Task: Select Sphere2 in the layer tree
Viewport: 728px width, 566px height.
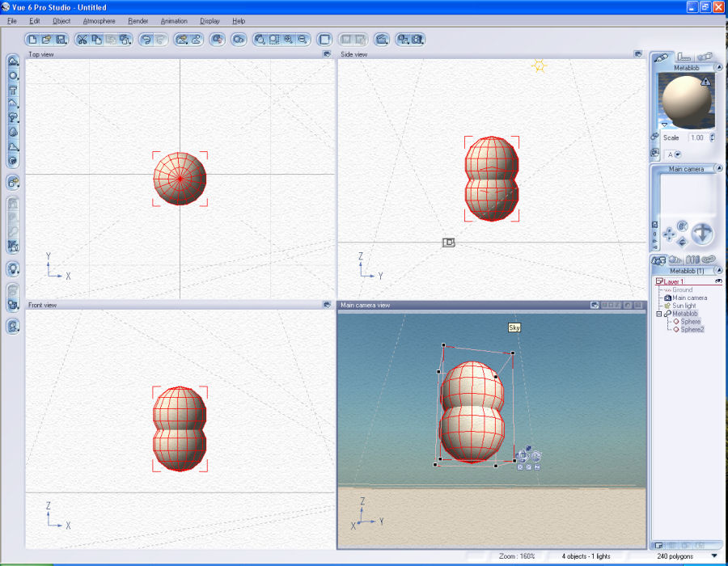Action: coord(692,330)
